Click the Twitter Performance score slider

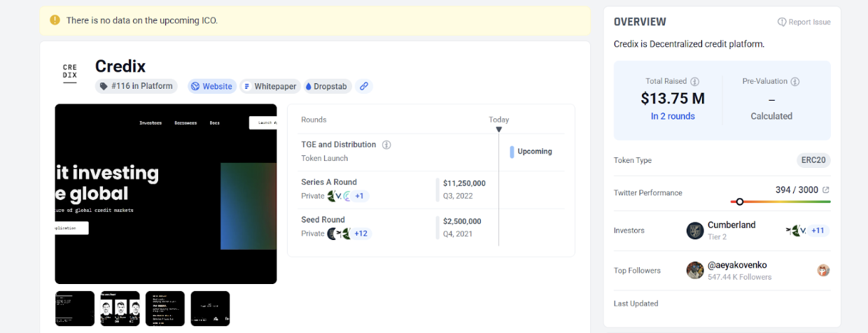click(x=739, y=201)
